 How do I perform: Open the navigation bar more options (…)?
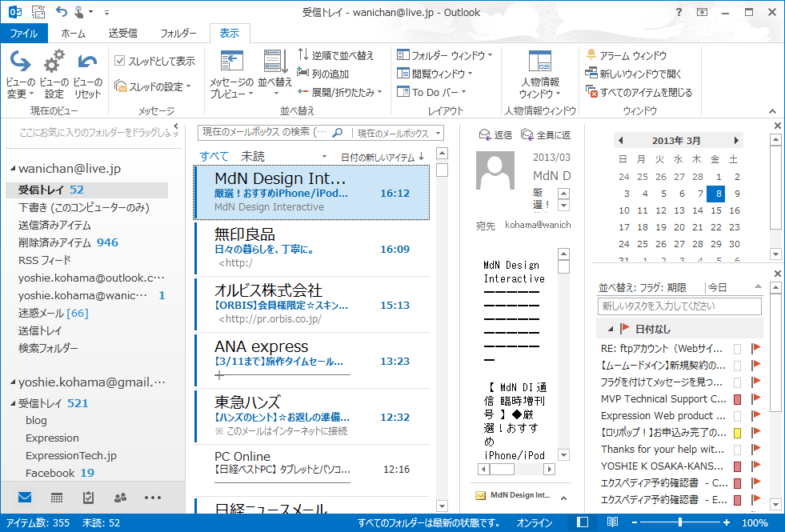pyautogui.click(x=153, y=497)
